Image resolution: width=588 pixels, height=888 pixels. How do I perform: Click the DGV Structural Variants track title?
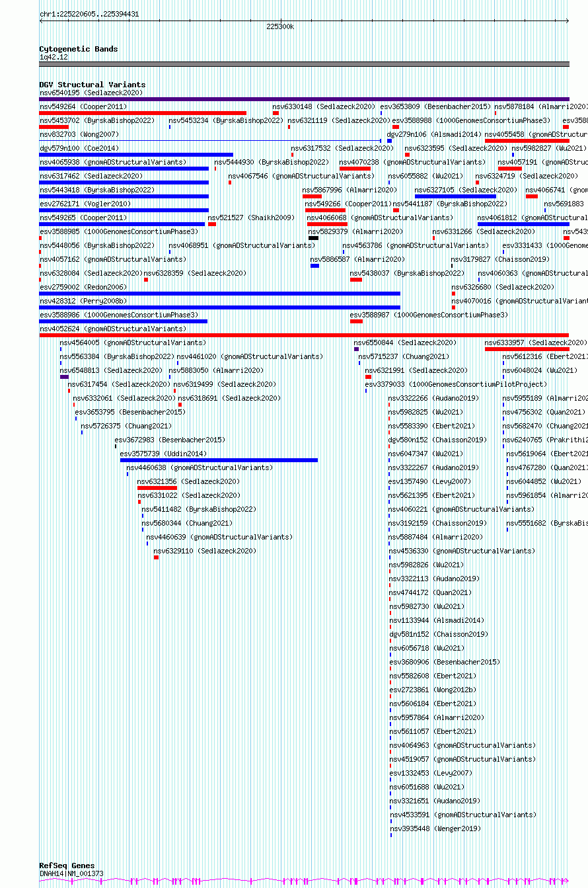coord(92,85)
